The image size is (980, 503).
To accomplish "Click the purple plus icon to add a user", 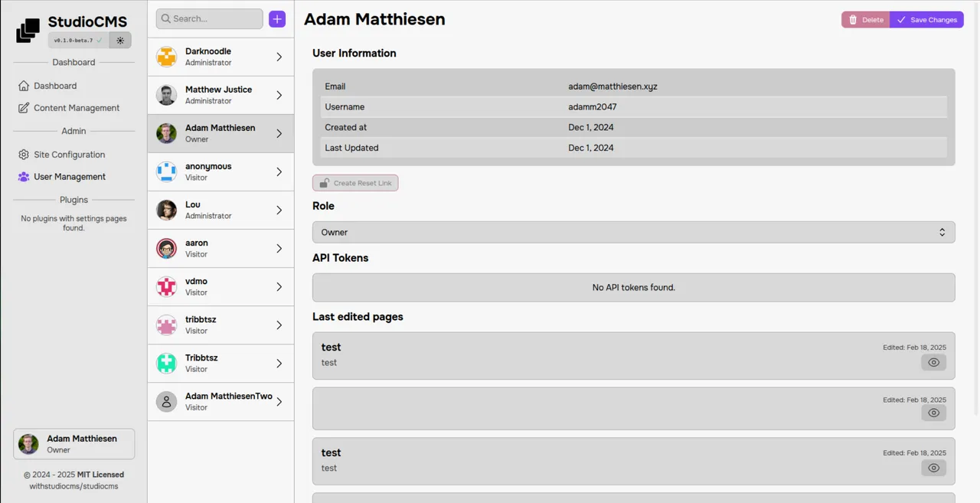I will coord(276,18).
